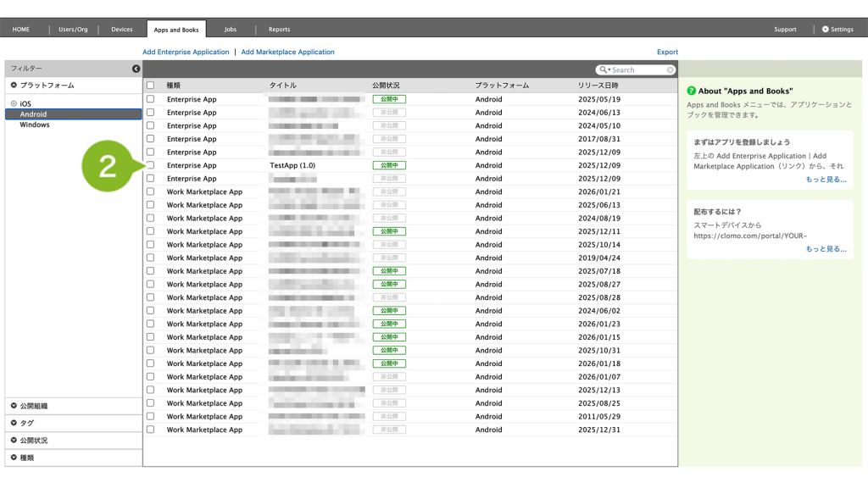Switch to the Reports tab
This screenshot has height=488, width=868.
pyautogui.click(x=280, y=30)
